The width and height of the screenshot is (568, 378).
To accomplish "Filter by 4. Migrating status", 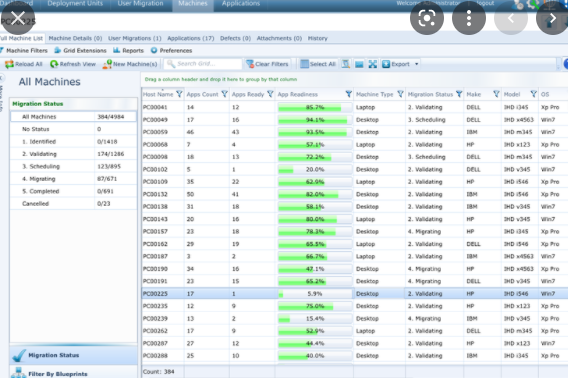I will pyautogui.click(x=74, y=179).
